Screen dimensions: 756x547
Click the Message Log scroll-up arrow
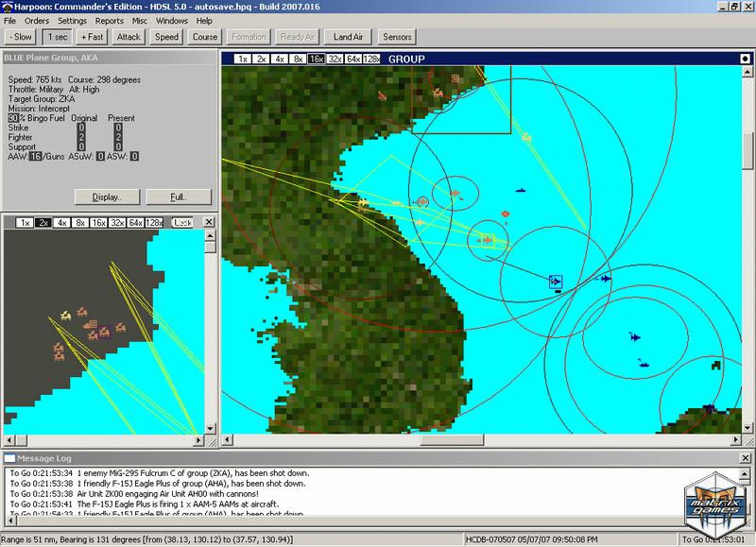[x=745, y=474]
